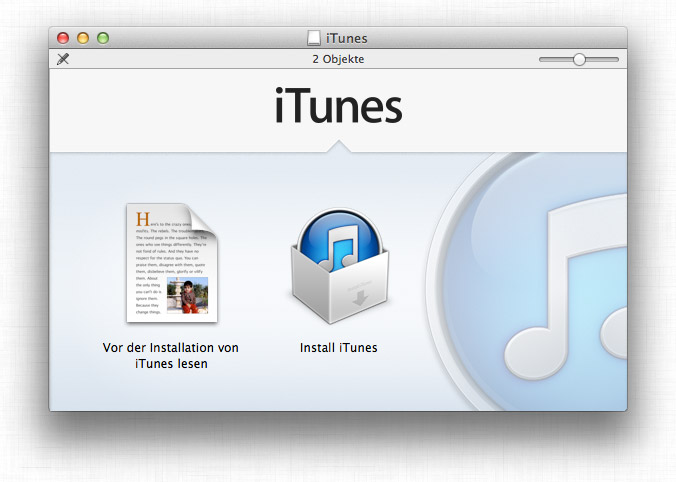
Task: Select the "Install iTunes" label
Action: pos(338,348)
